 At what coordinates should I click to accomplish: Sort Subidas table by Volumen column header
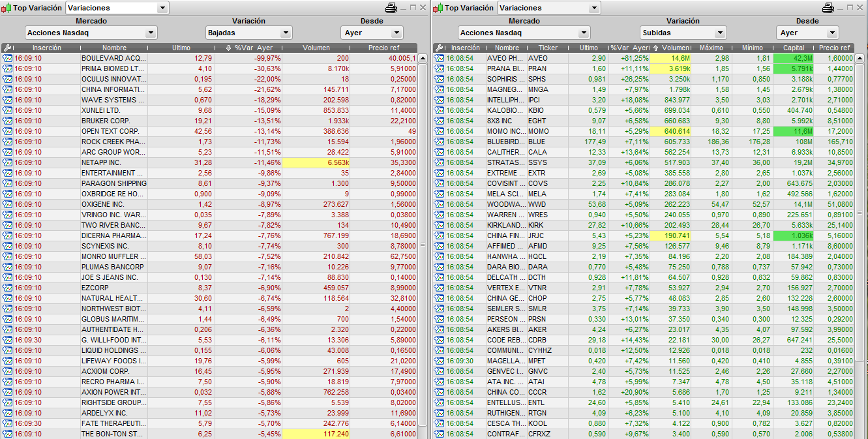(671, 48)
